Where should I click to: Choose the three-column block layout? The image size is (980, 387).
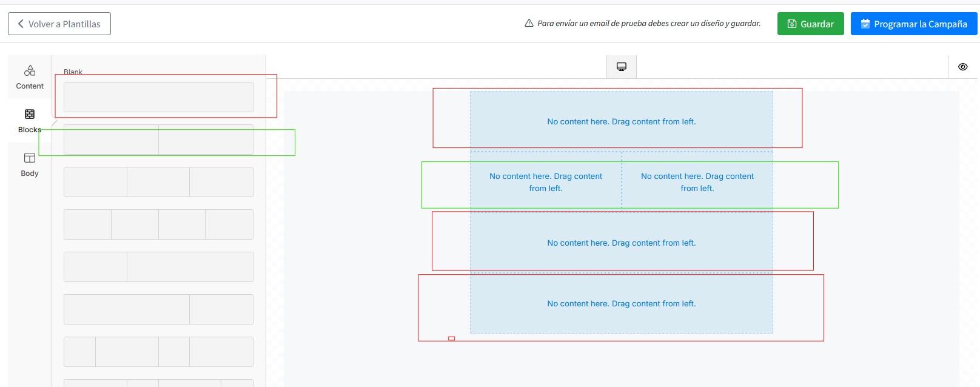(x=158, y=182)
